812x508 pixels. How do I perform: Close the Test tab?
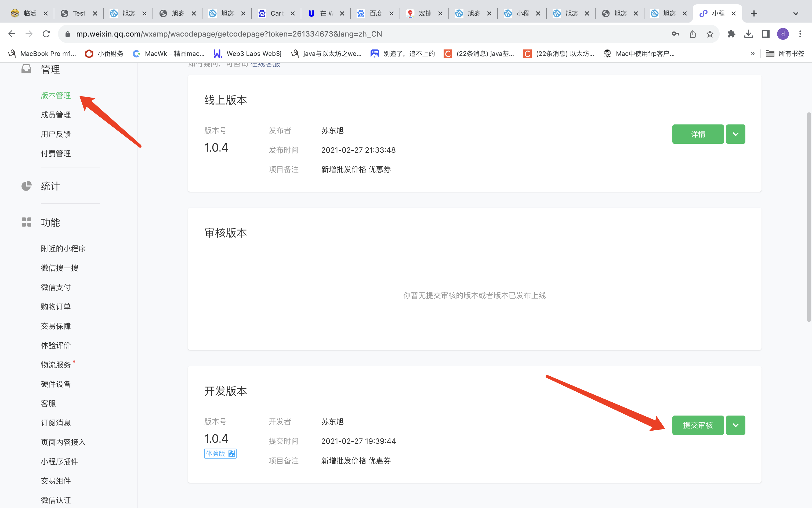(x=95, y=13)
